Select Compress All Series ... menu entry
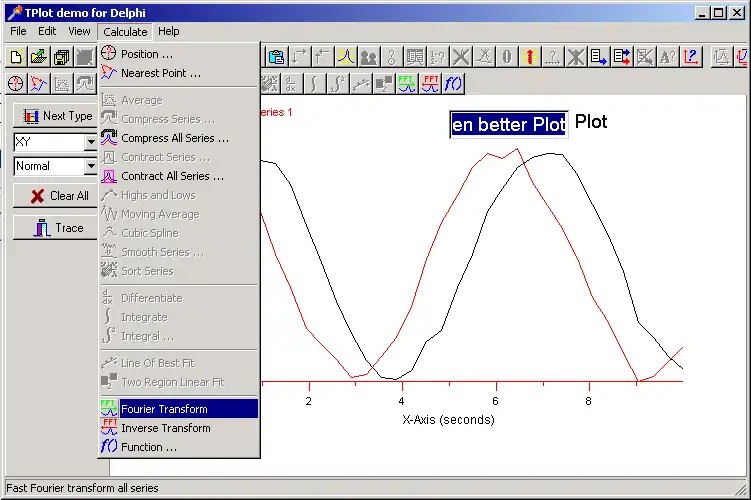Viewport: 751px width, 500px height. 179,138
